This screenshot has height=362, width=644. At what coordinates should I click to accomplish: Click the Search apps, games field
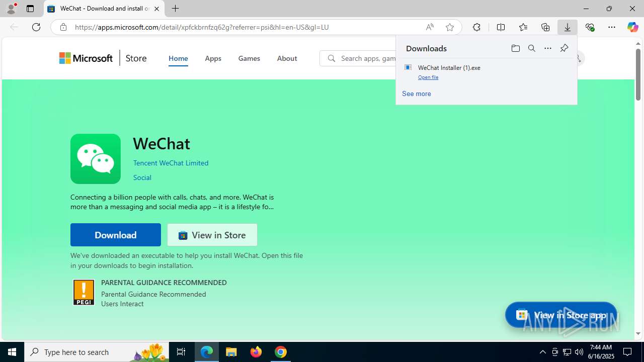(358, 58)
